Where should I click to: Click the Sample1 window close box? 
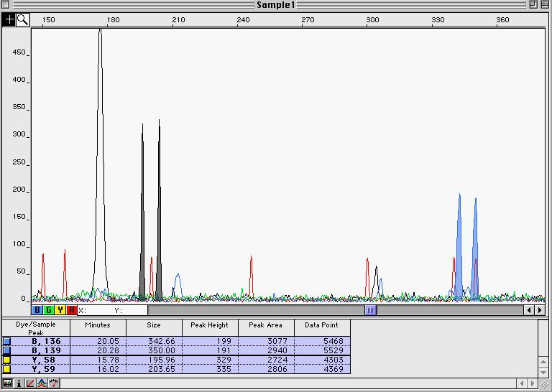(x=5, y=5)
